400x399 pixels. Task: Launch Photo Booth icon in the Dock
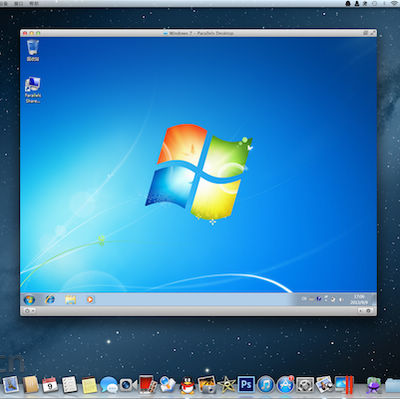click(148, 385)
